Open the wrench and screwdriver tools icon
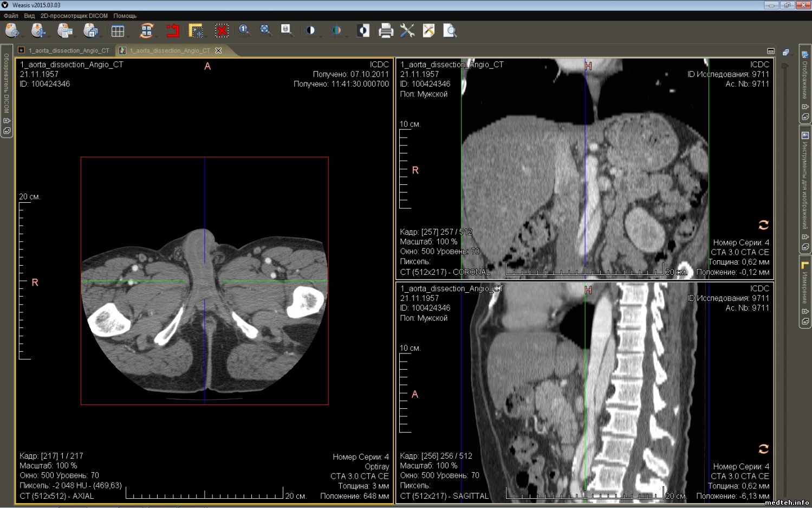 [407, 31]
